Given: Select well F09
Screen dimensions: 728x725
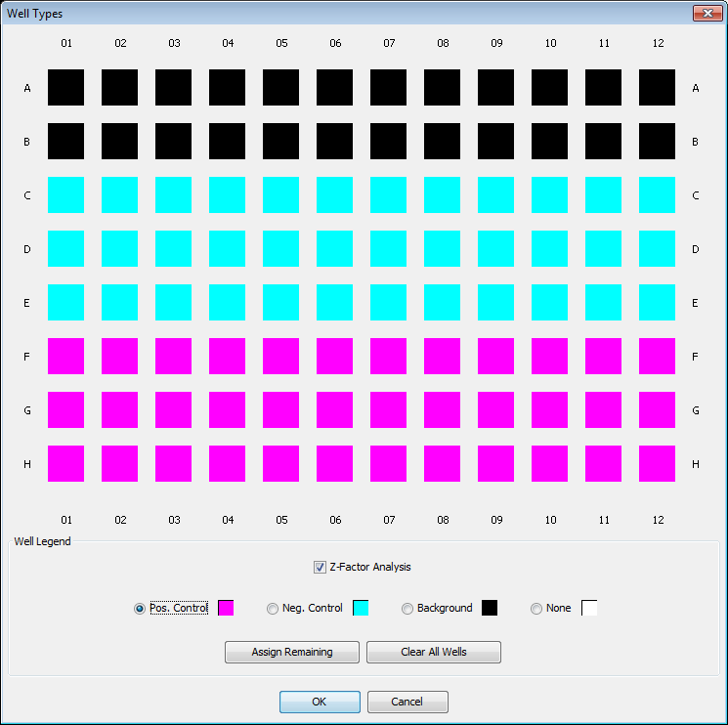Looking at the screenshot, I should 495,356.
